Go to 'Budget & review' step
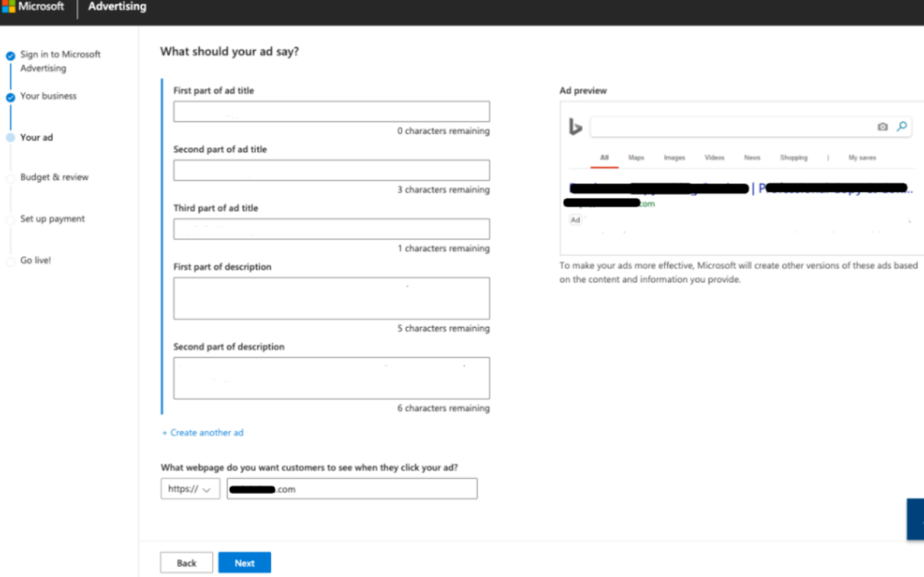The width and height of the screenshot is (924, 577). point(54,178)
